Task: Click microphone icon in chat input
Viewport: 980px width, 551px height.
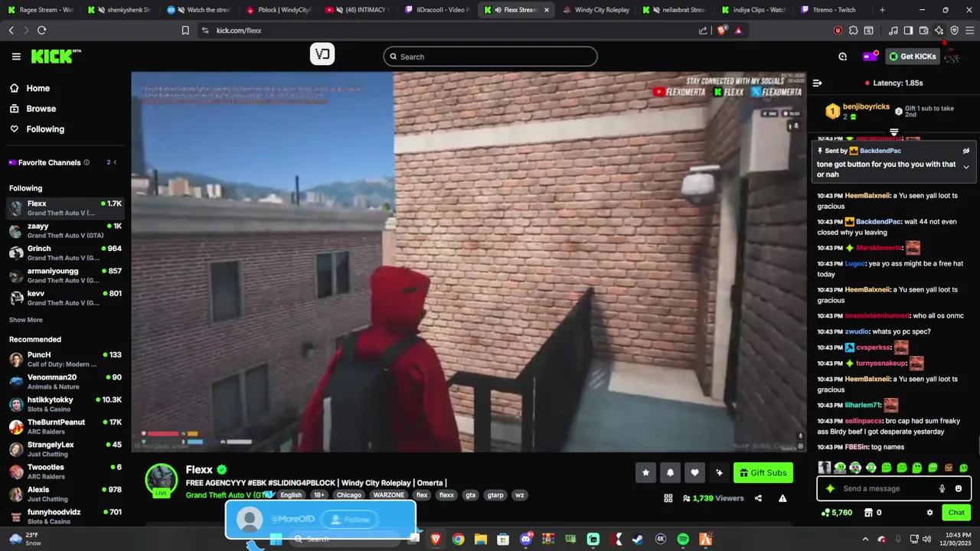Action: [942, 488]
